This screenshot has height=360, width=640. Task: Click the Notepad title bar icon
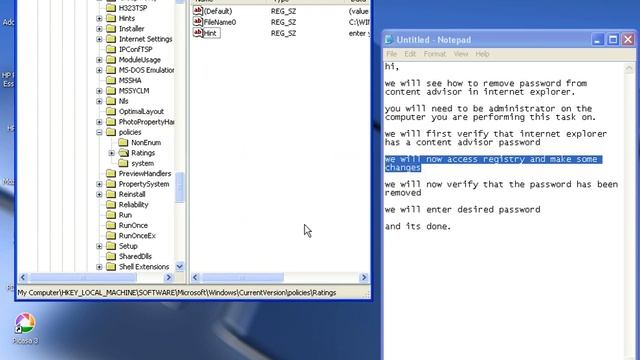click(x=389, y=40)
